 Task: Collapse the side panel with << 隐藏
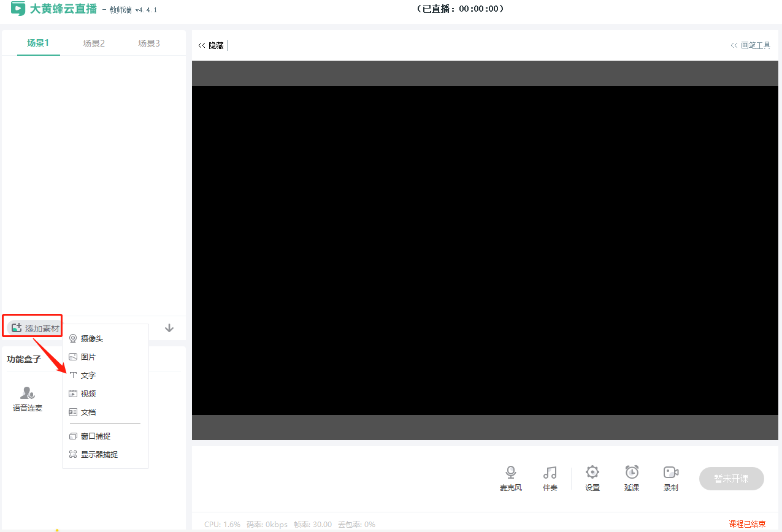tap(211, 45)
